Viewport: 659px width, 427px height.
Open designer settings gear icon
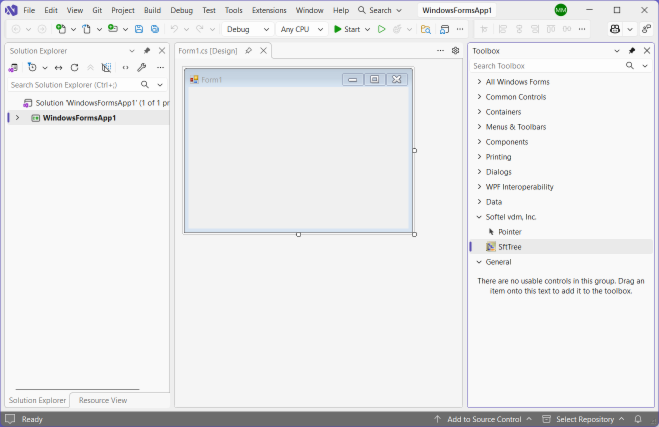tap(455, 50)
